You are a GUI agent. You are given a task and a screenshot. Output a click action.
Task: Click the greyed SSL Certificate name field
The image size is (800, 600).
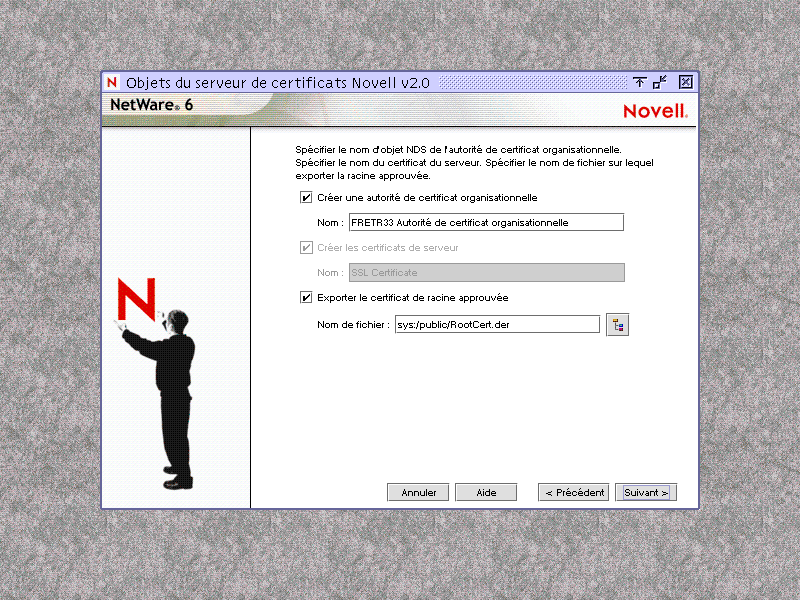pos(484,272)
